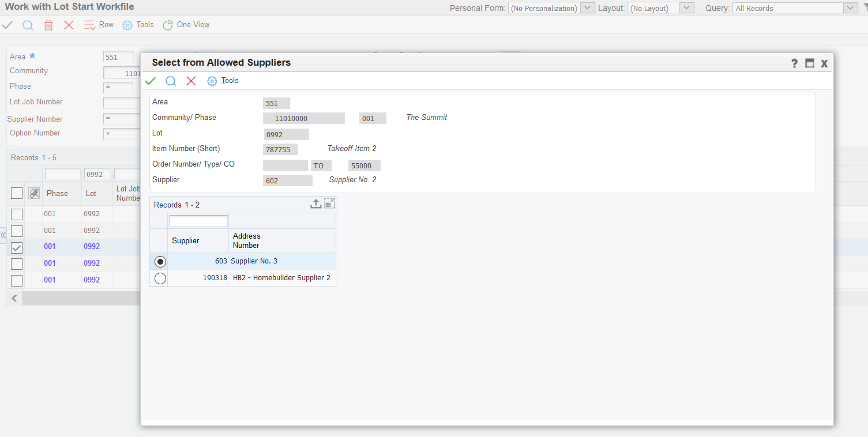Toggle the select-all checkbox in main grid header
The height and width of the screenshot is (437, 868).
tap(17, 193)
